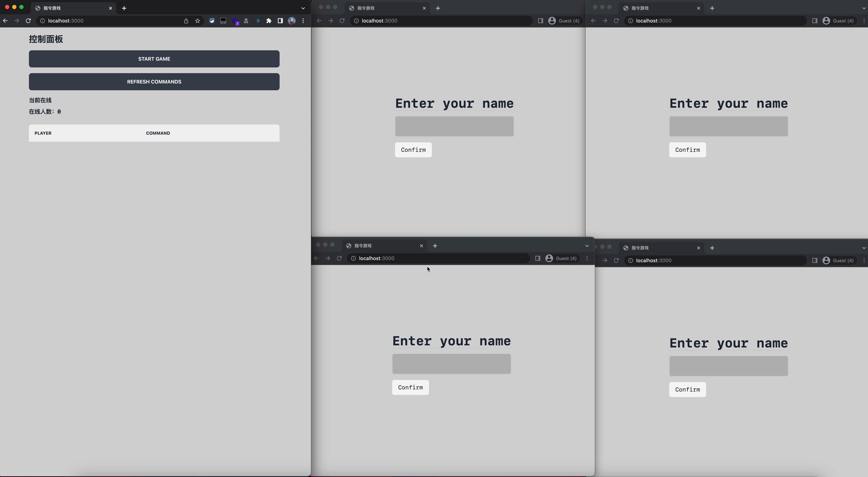
Task: Open Chrome three-dot menu in the left window
Action: pos(303,21)
